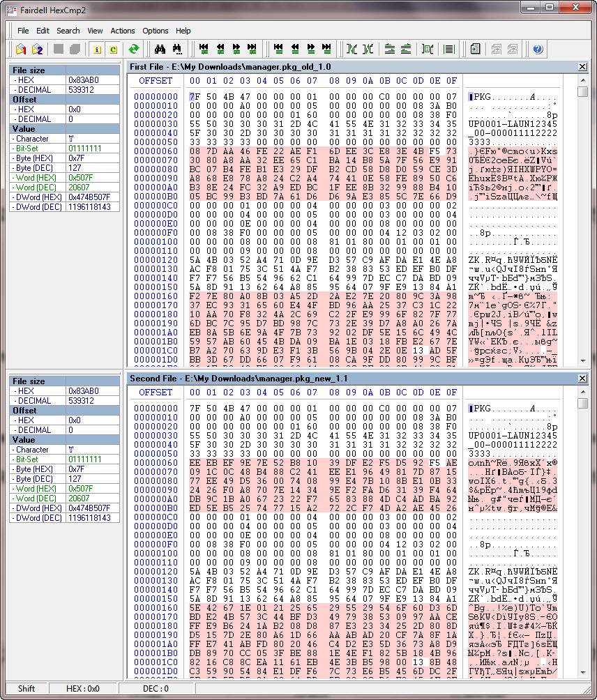
Task: Click highlighted byte 7F in First File
Action: (195, 96)
